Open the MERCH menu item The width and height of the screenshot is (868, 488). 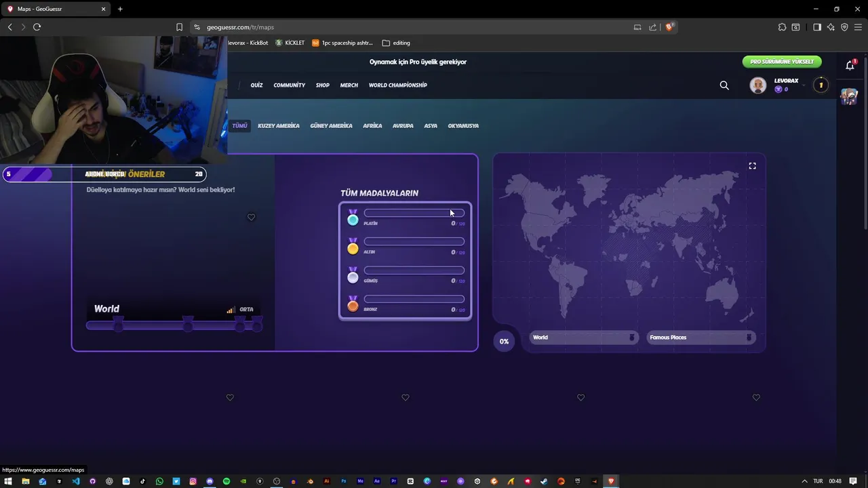coord(349,85)
